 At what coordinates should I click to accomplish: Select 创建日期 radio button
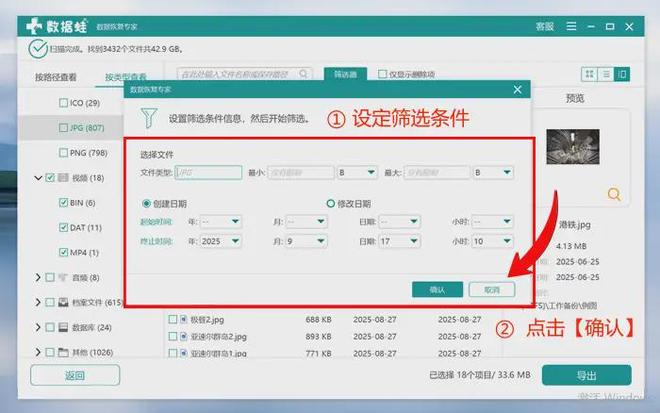(x=146, y=204)
